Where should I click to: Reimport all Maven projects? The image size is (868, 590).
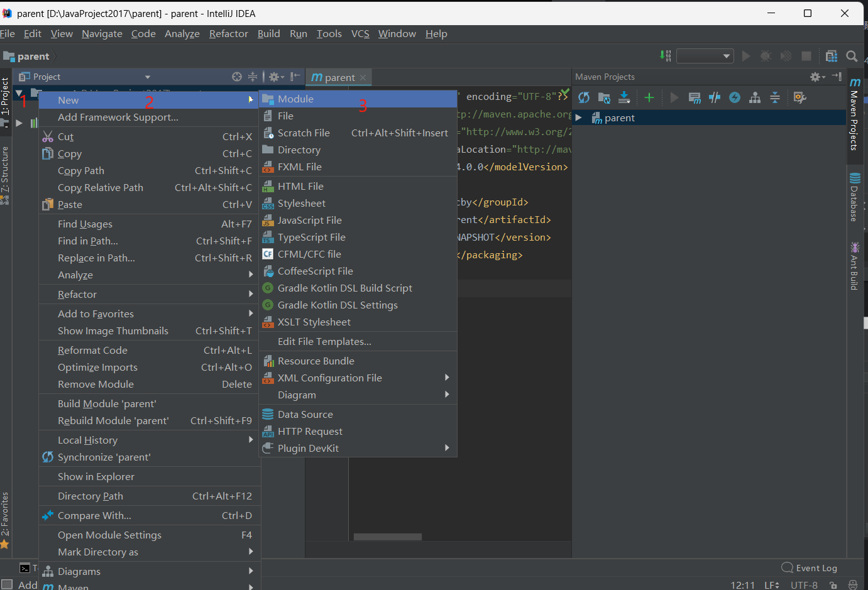coord(584,97)
